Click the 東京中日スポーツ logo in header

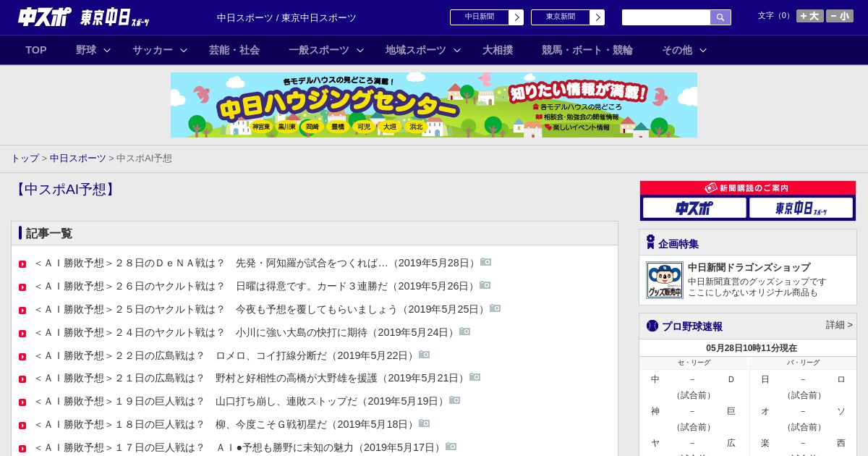coord(115,17)
